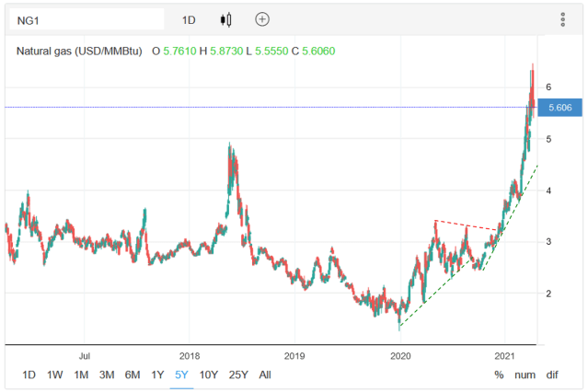Click the 5.606 current price label
Viewport: 588px width, 392px height.
click(x=559, y=108)
